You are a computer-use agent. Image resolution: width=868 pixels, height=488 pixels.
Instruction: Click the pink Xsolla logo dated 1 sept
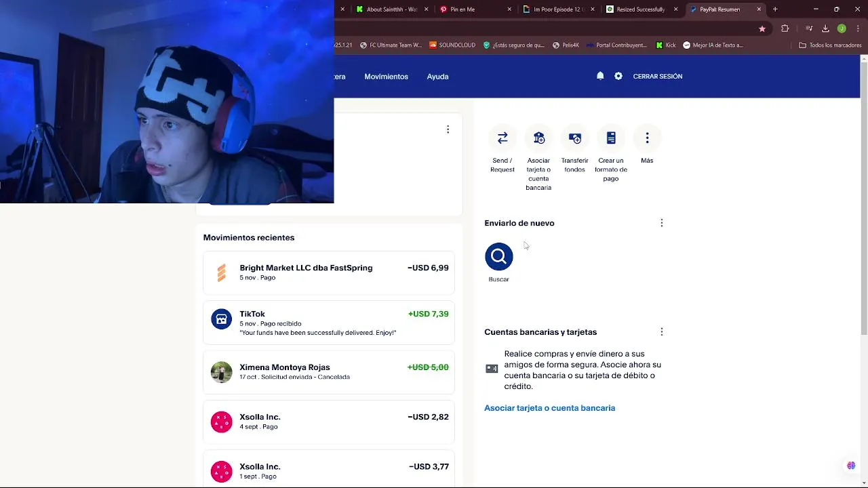(x=221, y=471)
